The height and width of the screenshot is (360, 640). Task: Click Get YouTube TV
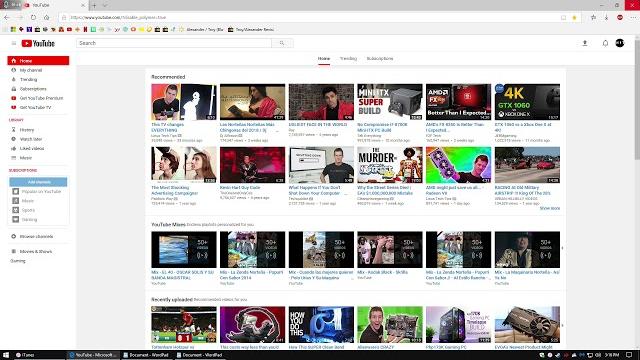[35, 108]
